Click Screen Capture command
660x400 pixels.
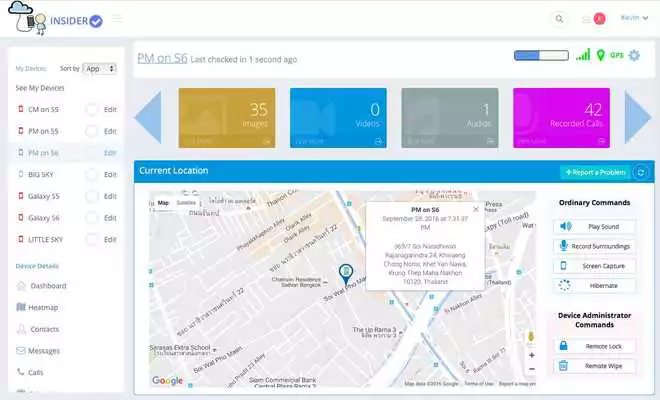click(594, 266)
